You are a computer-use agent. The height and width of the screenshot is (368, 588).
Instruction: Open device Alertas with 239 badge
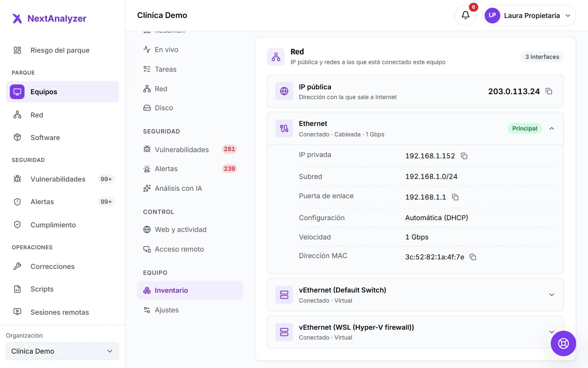pyautogui.click(x=190, y=168)
